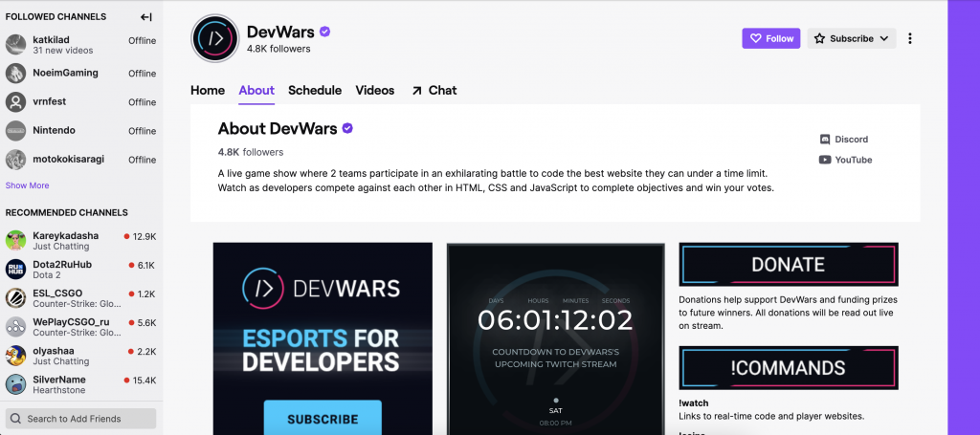Open NoeimGaming channel avatar

pyautogui.click(x=15, y=73)
